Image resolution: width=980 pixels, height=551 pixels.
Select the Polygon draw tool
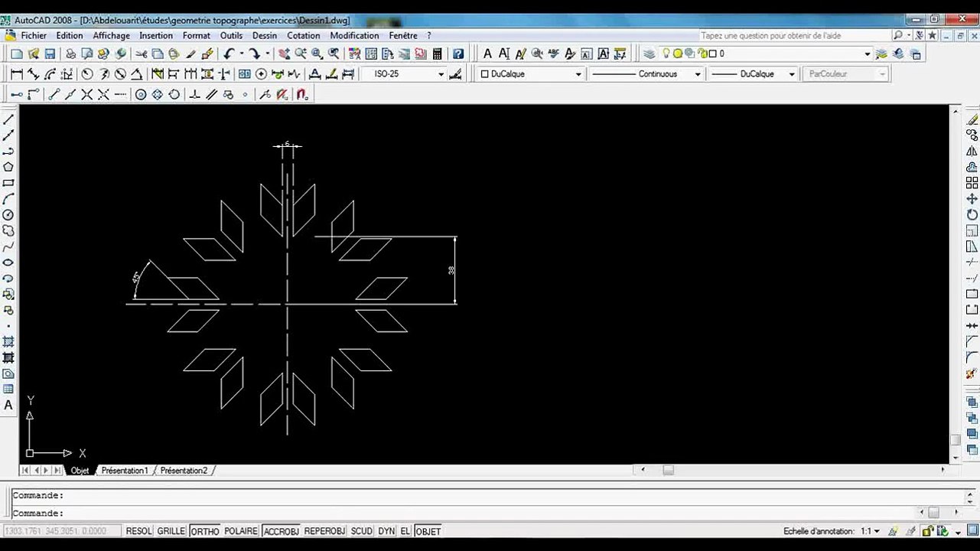[8, 167]
